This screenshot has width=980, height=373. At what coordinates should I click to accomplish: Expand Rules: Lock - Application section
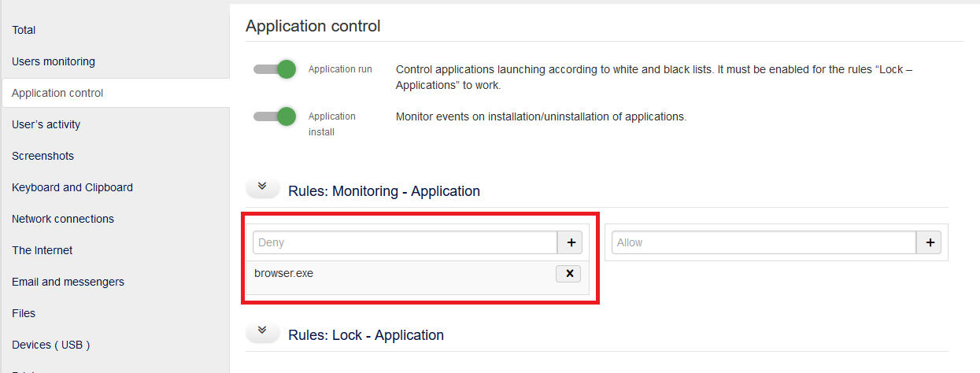click(x=263, y=331)
